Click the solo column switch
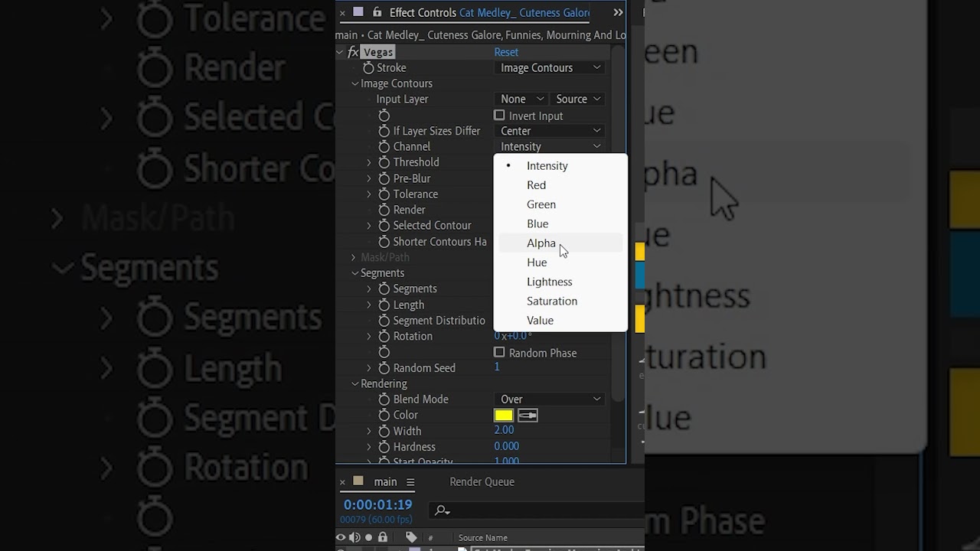This screenshot has width=980, height=551. [x=369, y=537]
